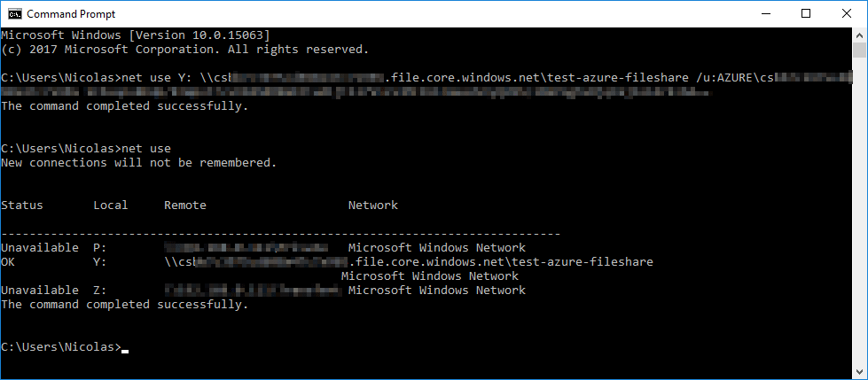868x380 pixels.
Task: Click the empty scrollbar track below thumb
Action: (859, 210)
